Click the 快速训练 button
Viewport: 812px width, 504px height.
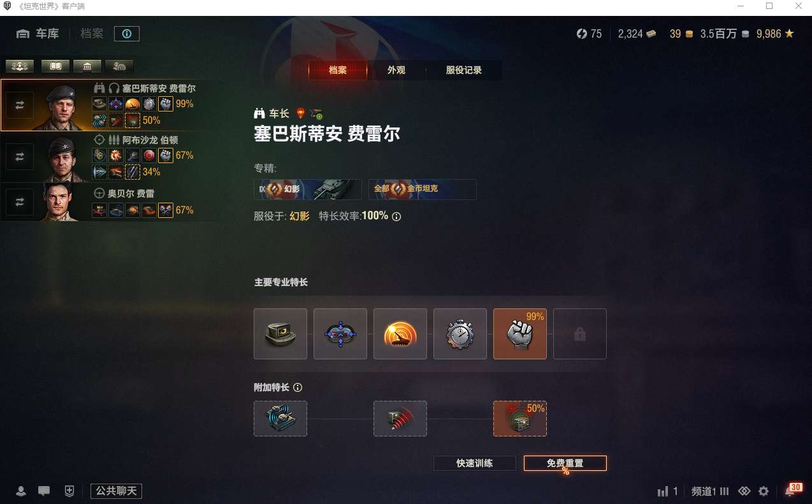coord(475,463)
